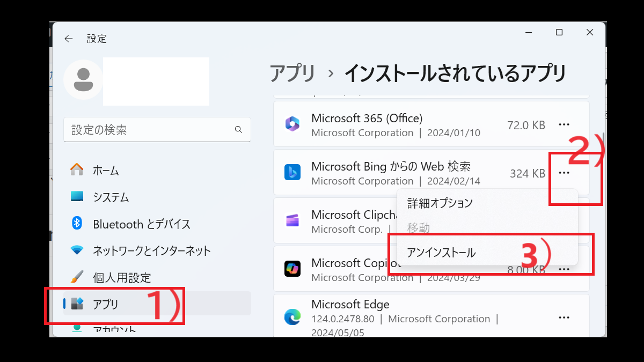Open more options for Microsoft 365 (Office)

(564, 124)
